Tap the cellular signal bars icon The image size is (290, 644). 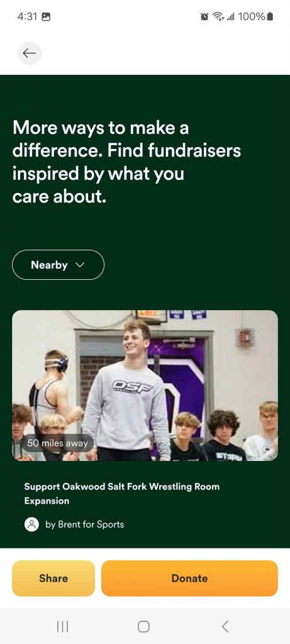pos(230,17)
